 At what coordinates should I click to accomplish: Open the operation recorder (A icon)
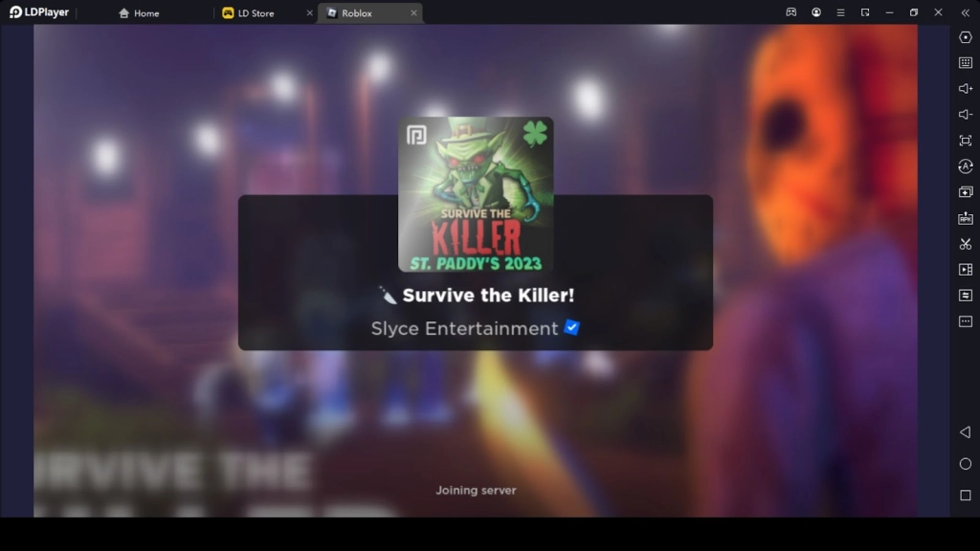965,166
